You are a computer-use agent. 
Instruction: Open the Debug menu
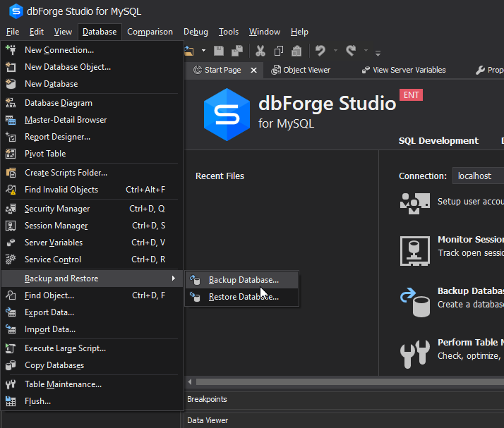pos(196,32)
